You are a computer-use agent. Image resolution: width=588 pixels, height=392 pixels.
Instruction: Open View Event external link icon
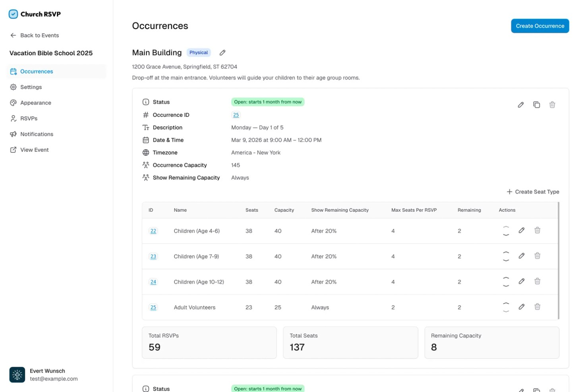pyautogui.click(x=13, y=150)
